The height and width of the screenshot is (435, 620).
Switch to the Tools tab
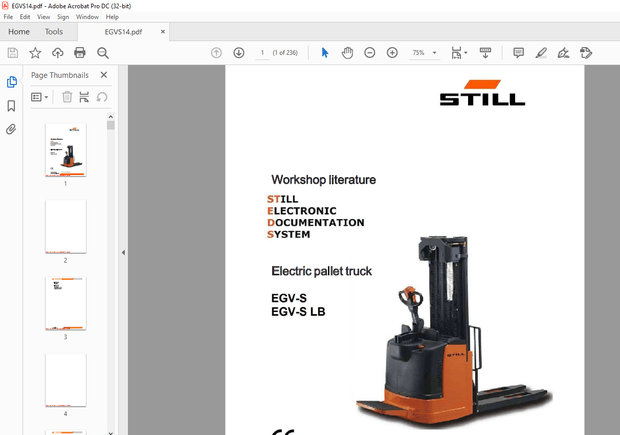[54, 32]
